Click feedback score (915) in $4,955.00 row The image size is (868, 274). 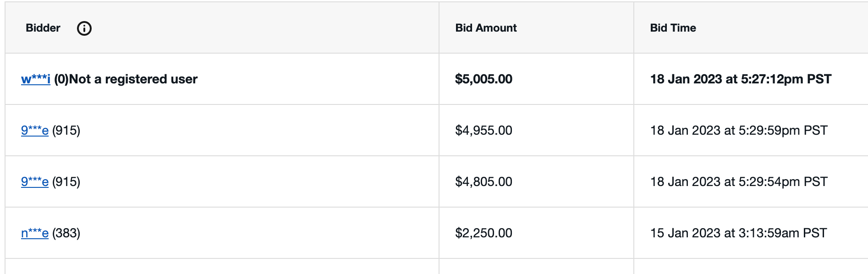(x=66, y=131)
